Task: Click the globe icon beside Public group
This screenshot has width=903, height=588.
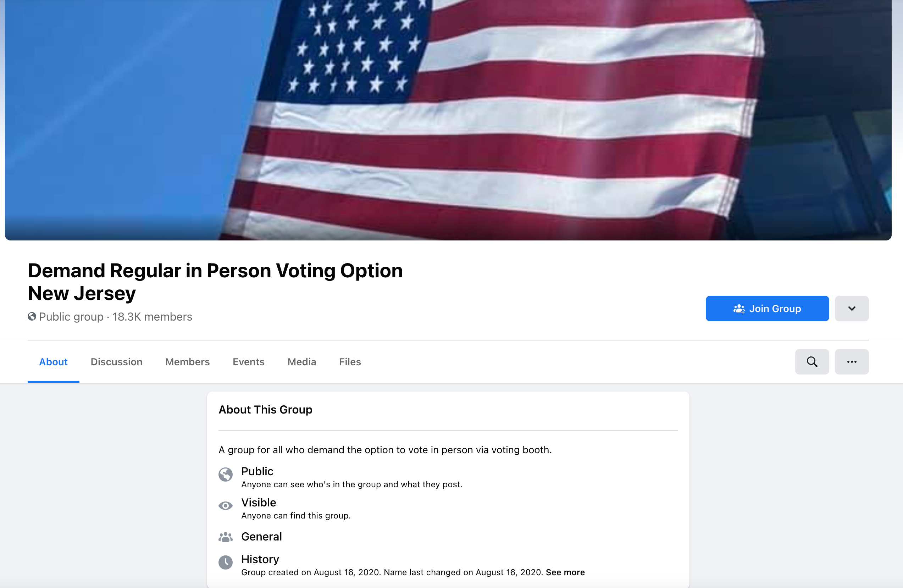Action: pos(32,316)
